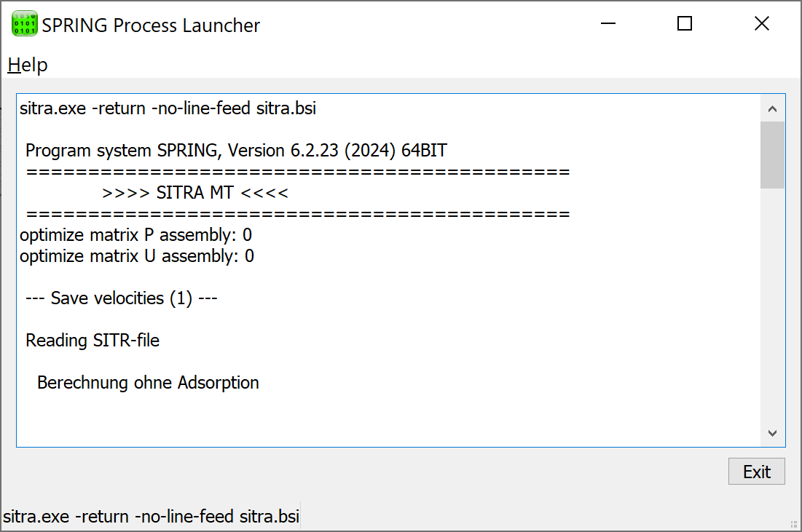Click the 'Berechnung ohne Adsorption' log line
802x532 pixels.
point(148,383)
